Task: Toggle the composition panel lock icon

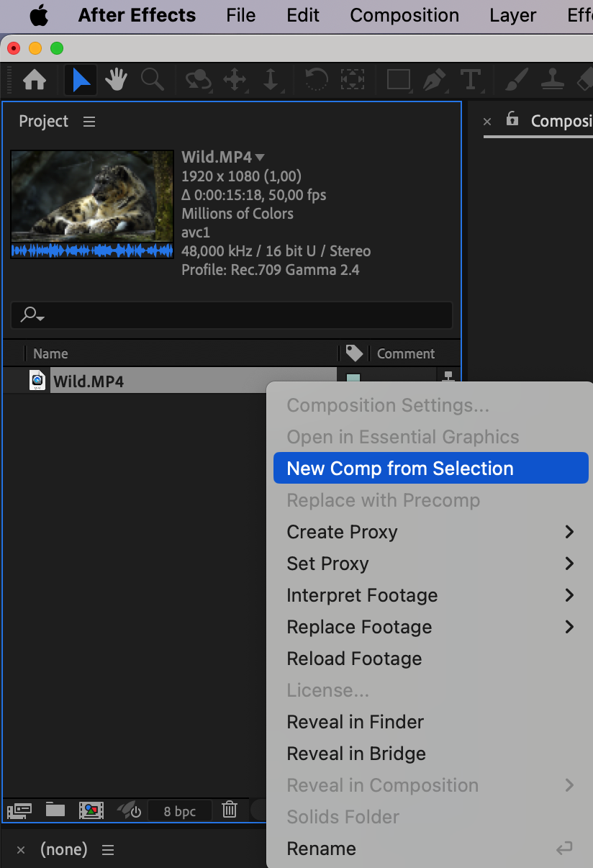Action: 512,119
